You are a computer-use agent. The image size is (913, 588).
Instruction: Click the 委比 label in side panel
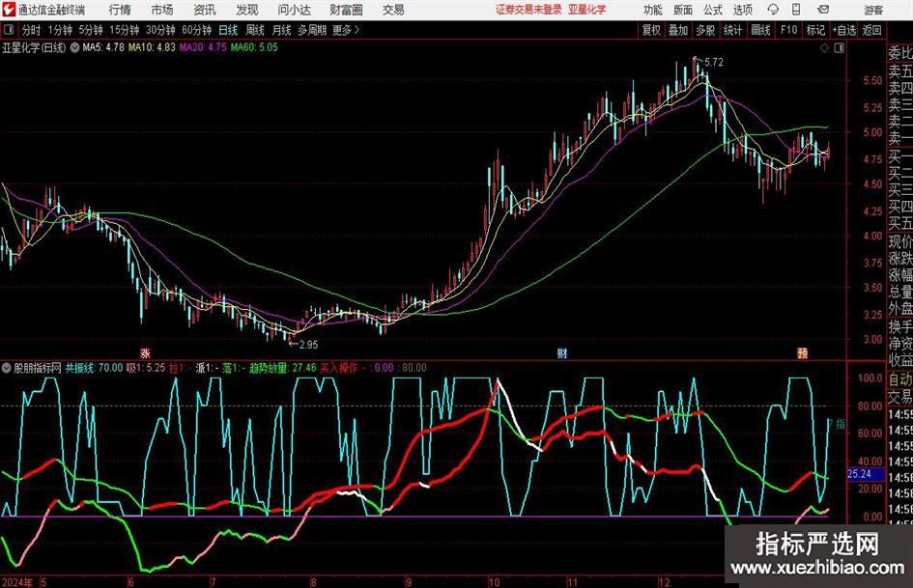point(900,53)
